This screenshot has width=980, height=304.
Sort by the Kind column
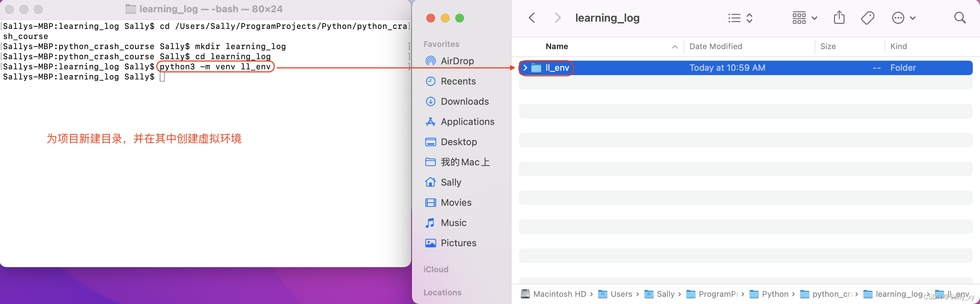899,46
